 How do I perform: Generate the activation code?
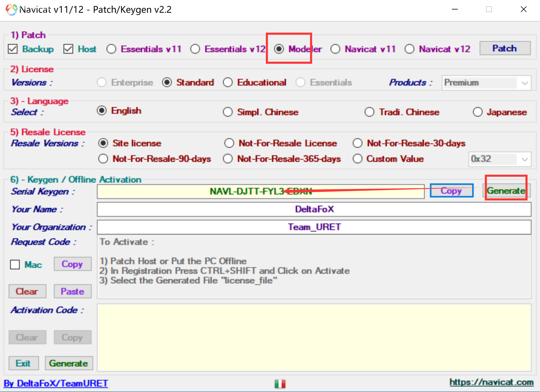[69, 363]
